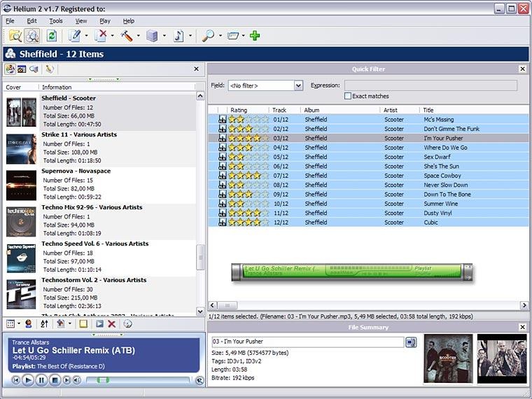The width and height of the screenshot is (532, 399).
Task: Click the refresh icon in the toolbar
Action: click(x=51, y=36)
